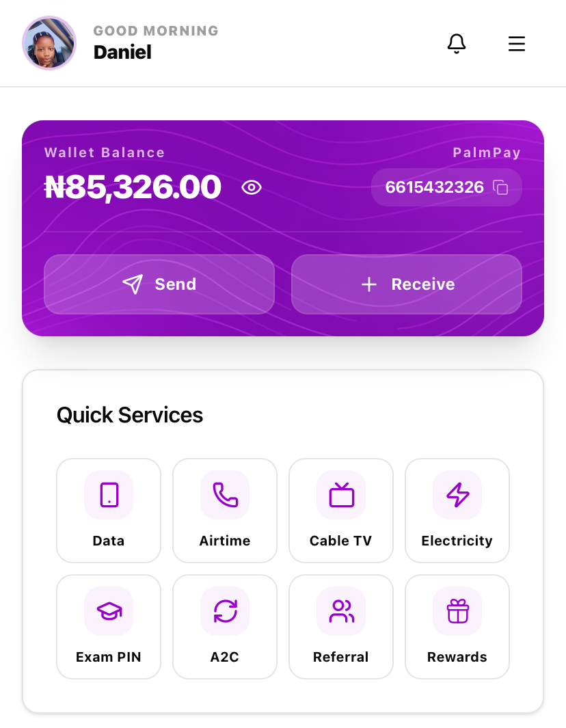Image resolution: width=566 pixels, height=728 pixels.
Task: Click the PalmPay bank label
Action: 487,152
